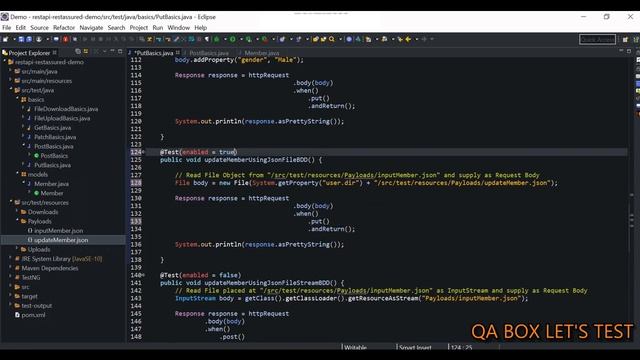The image size is (640, 360).
Task: Click the red Terminate icon in toolbar
Action: pyautogui.click(x=65, y=39)
